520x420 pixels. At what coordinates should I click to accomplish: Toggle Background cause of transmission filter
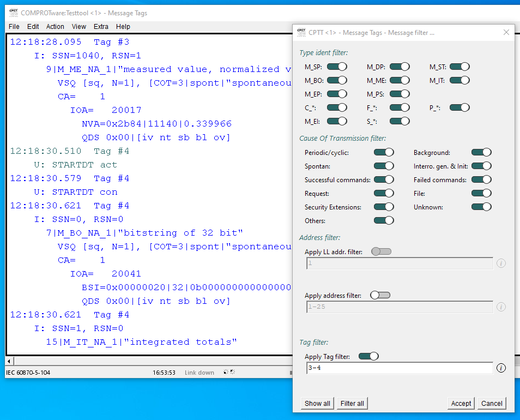(481, 152)
